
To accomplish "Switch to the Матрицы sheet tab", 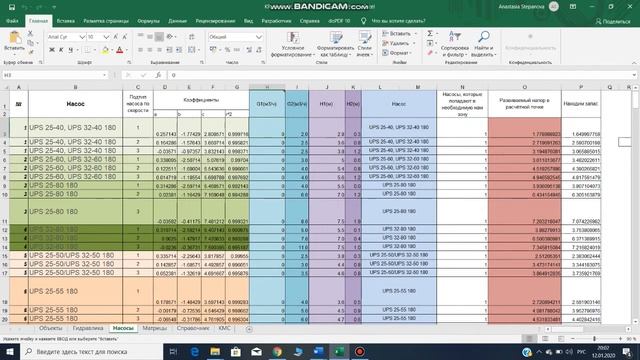I will click(154, 328).
